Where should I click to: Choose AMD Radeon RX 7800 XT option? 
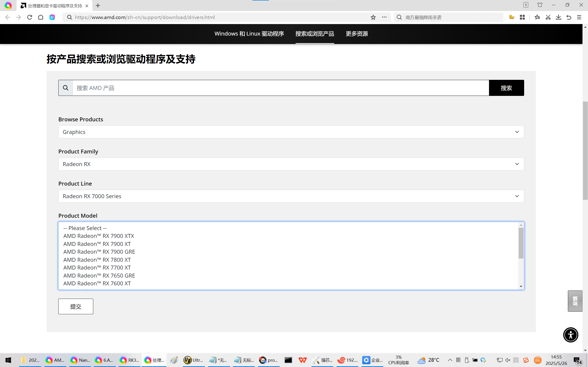pyautogui.click(x=97, y=260)
